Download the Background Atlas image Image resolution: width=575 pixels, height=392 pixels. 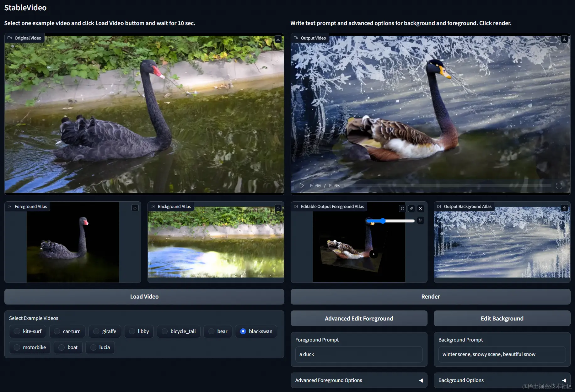coord(278,208)
